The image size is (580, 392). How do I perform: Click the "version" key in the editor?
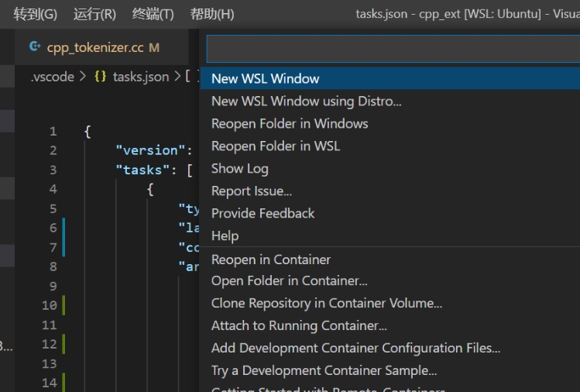pyautogui.click(x=150, y=150)
